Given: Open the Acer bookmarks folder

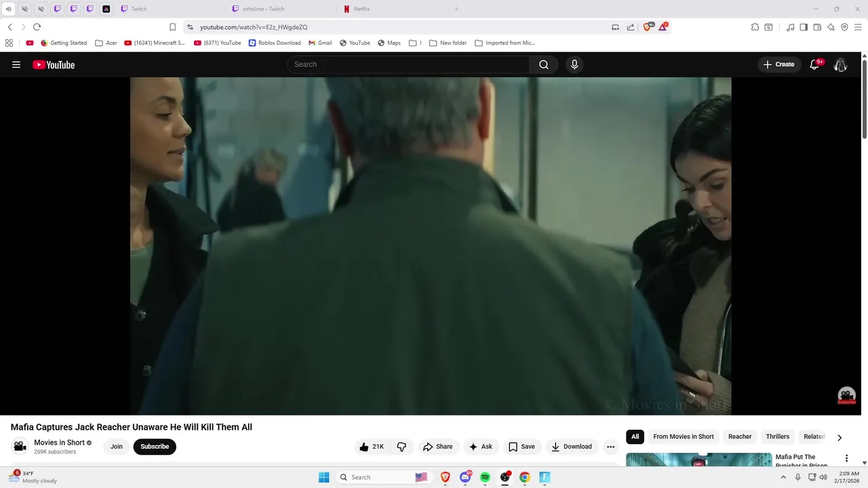Looking at the screenshot, I should 106,43.
